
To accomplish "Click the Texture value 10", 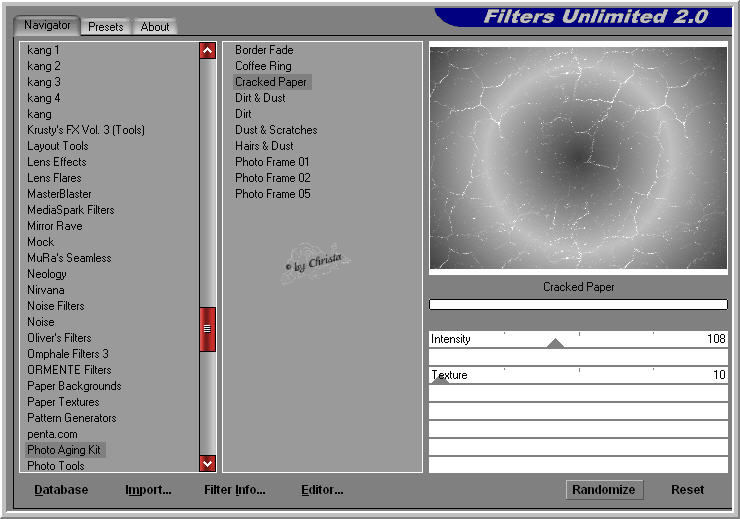I will (719, 375).
